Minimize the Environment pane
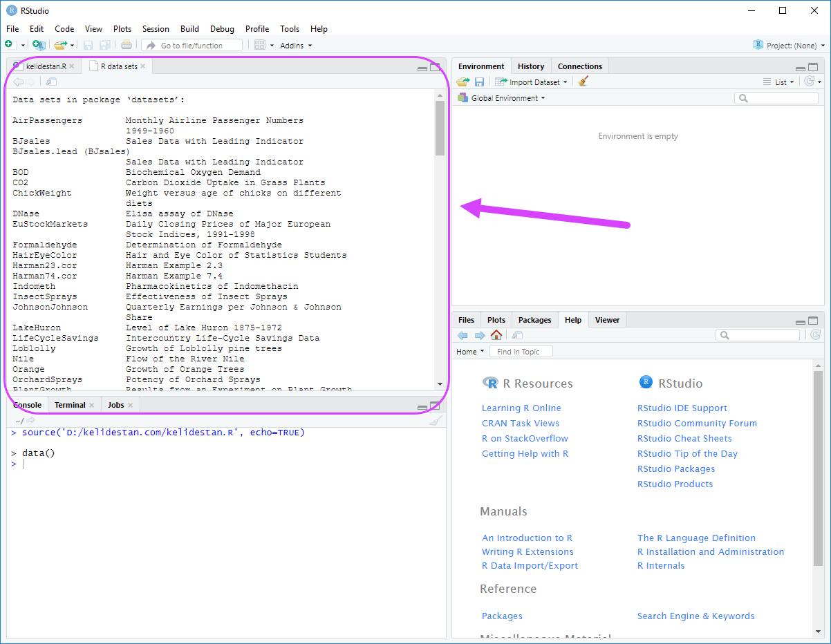The height and width of the screenshot is (644, 831). (x=800, y=68)
